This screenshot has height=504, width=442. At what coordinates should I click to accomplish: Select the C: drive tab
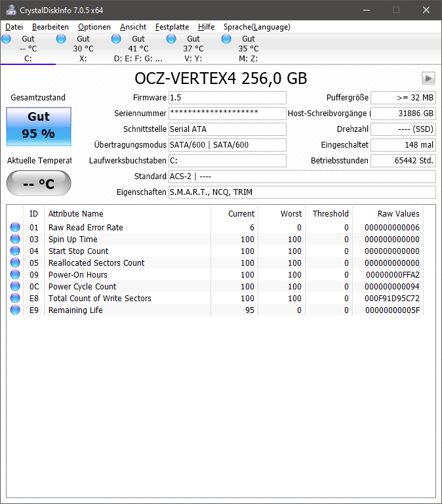(28, 49)
